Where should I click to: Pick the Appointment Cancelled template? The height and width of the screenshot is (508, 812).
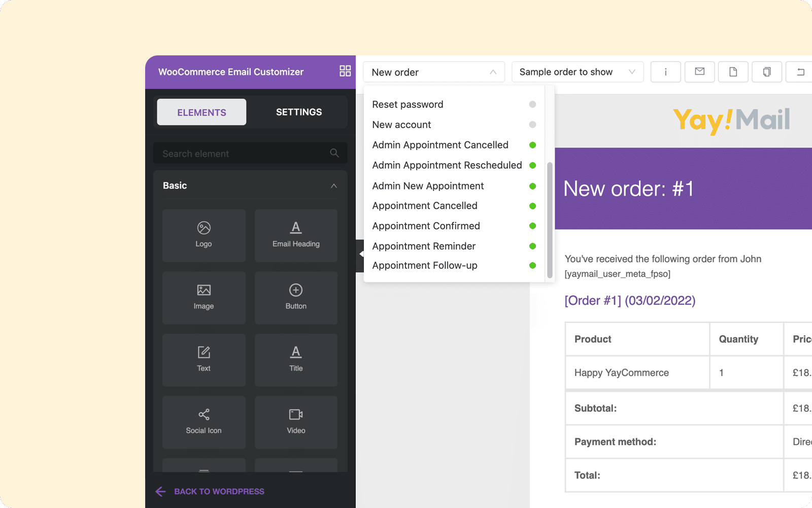[x=454, y=206]
